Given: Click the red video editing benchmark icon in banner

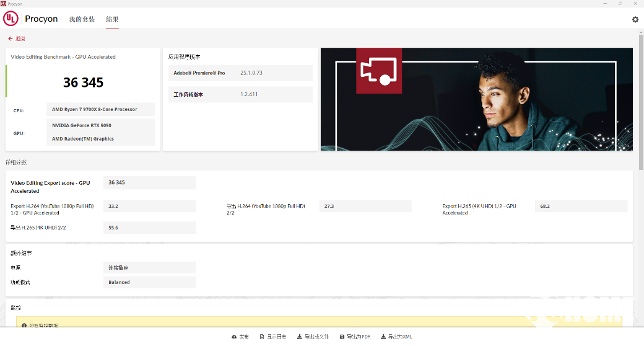Looking at the screenshot, I should 379,71.
